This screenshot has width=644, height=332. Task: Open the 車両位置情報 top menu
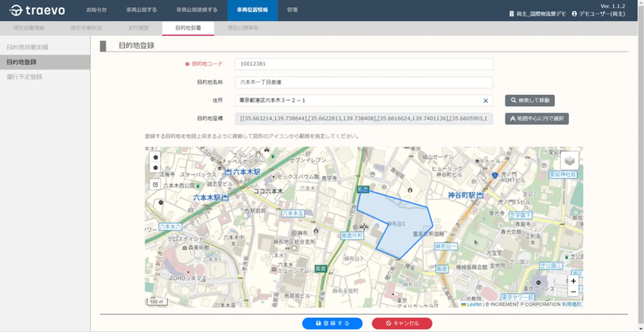pos(252,10)
